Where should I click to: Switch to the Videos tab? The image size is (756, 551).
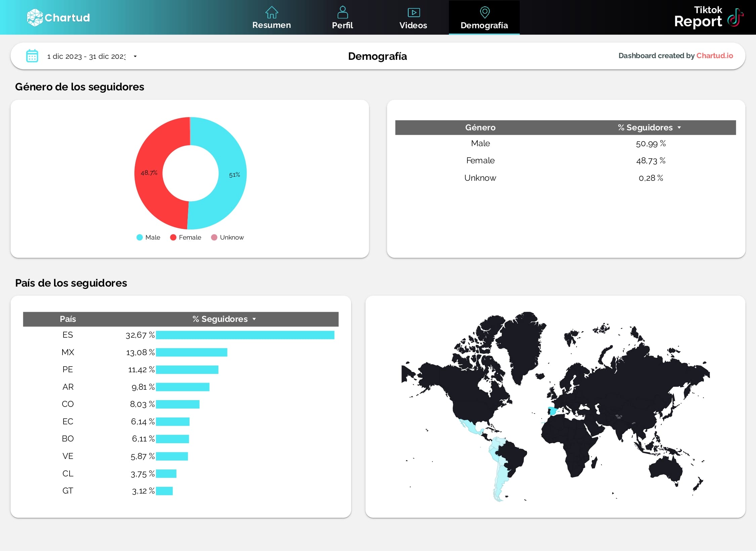coord(413,25)
